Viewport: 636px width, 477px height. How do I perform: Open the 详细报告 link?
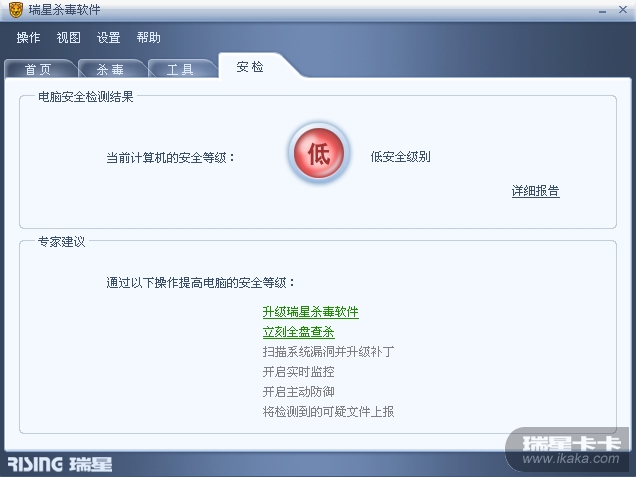point(536,191)
